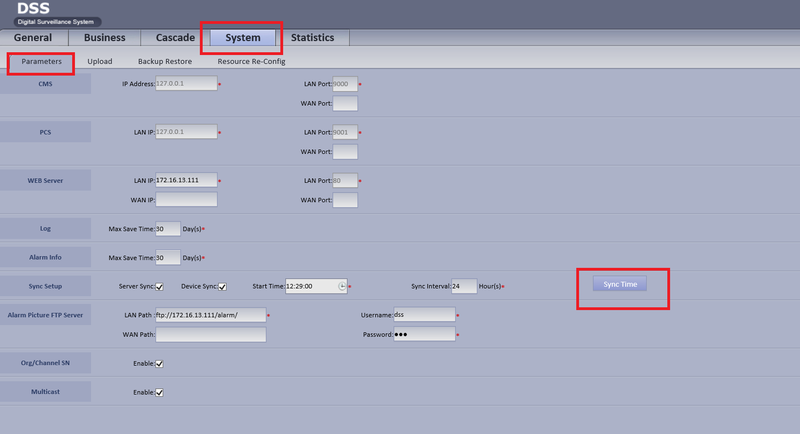
Task: Select the Sync Setup section label
Action: [x=45, y=286]
